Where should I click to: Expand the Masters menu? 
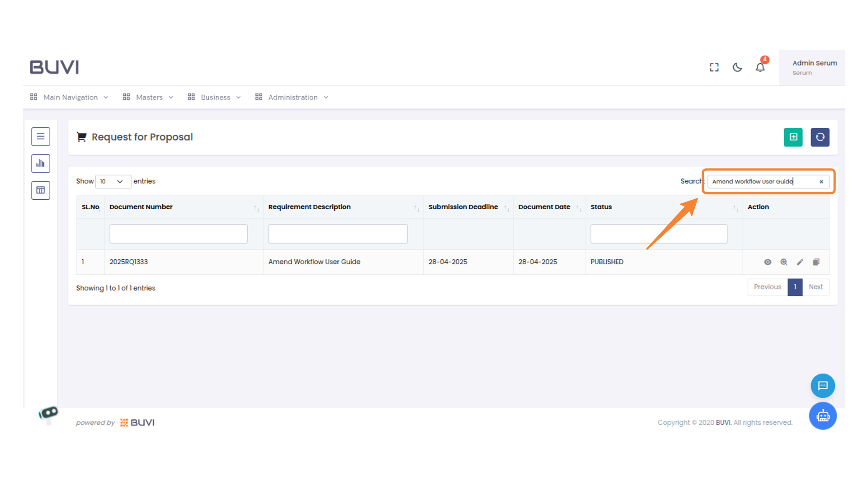click(149, 97)
